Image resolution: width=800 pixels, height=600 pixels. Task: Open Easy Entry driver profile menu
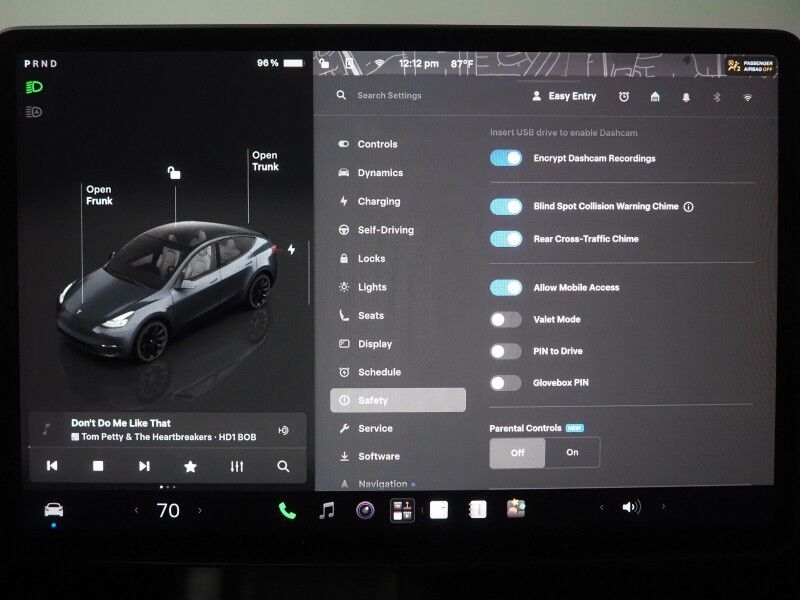point(564,96)
